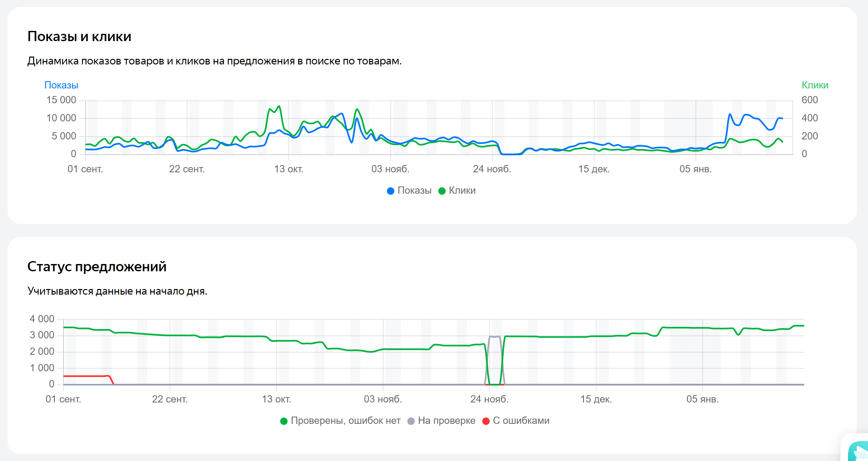Click the 3 000 axis value
This screenshot has width=868, height=461.
42,335
